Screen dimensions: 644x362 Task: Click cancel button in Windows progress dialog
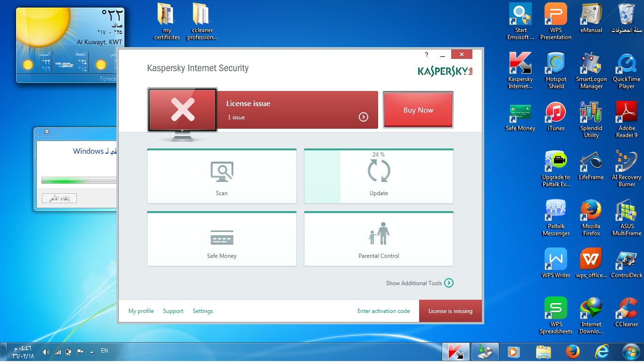(x=59, y=198)
